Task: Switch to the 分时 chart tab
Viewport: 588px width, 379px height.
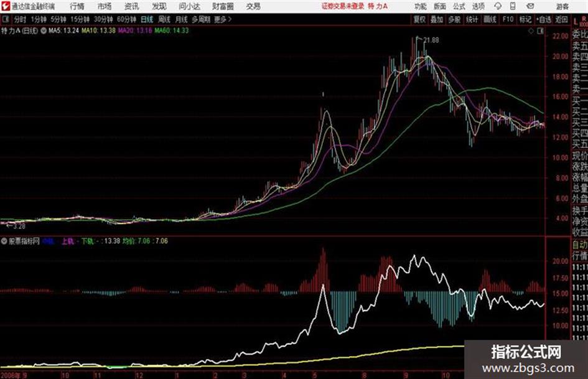Action: click(21, 19)
